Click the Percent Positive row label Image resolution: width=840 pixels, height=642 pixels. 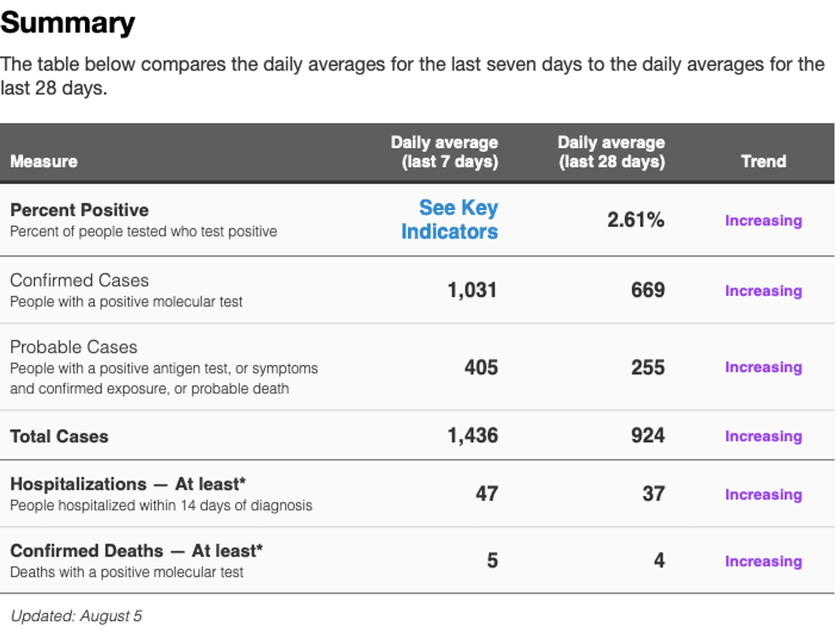click(79, 210)
